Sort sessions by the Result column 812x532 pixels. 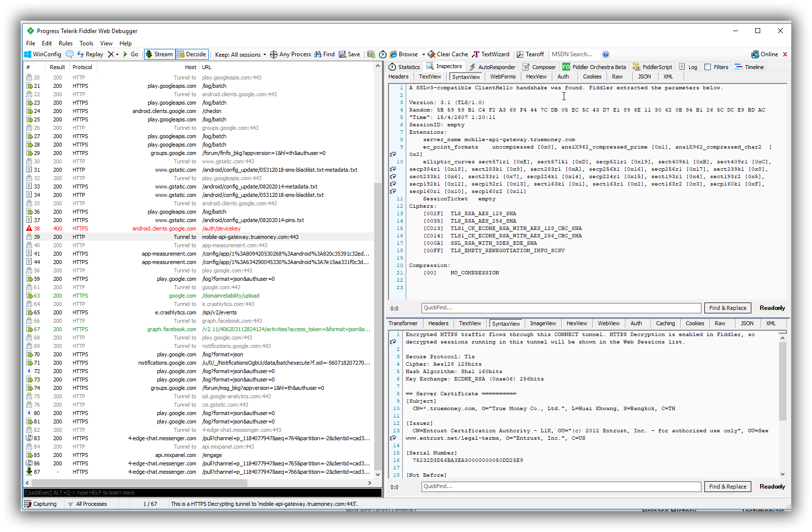[57, 67]
